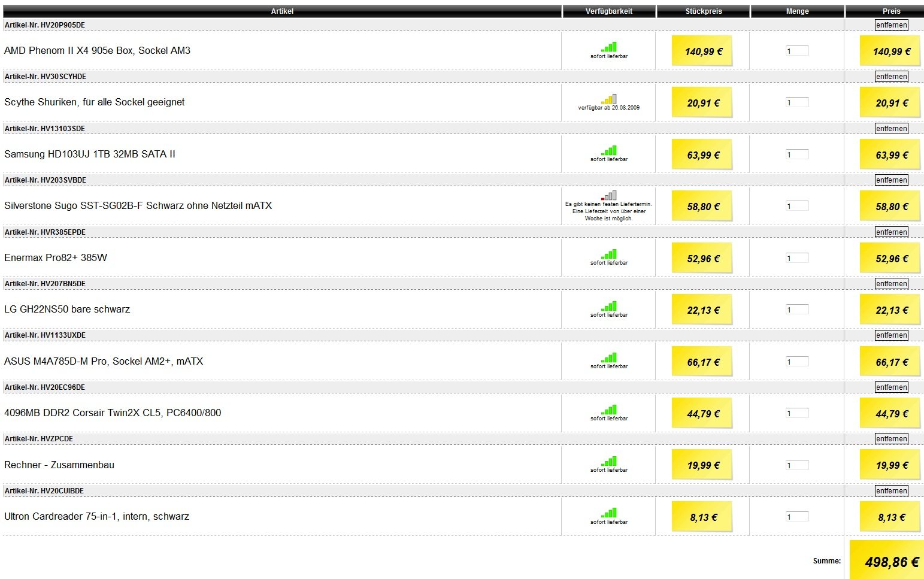The width and height of the screenshot is (924, 579).
Task: Open Ultron Cardreader 75-in-1 product name
Action: tap(96, 517)
